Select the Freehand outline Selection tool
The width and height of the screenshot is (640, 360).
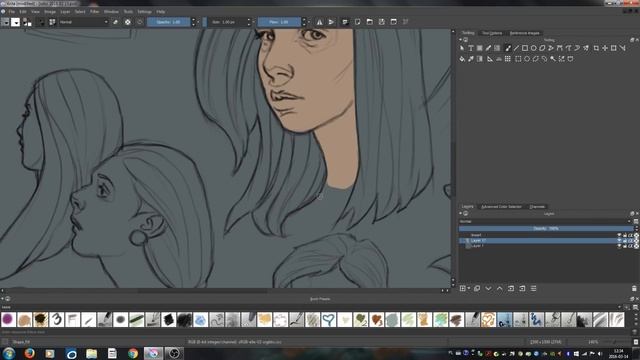(x=544, y=59)
